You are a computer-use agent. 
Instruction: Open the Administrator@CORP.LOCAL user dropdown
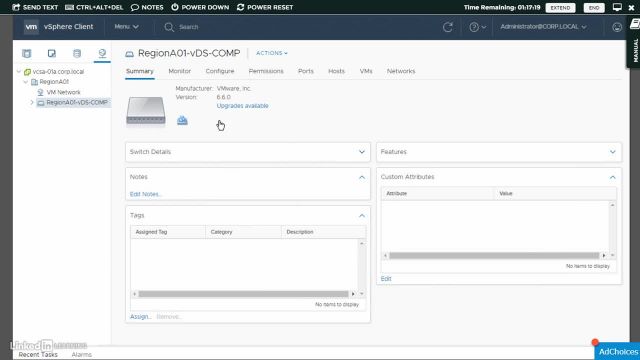[x=543, y=27]
